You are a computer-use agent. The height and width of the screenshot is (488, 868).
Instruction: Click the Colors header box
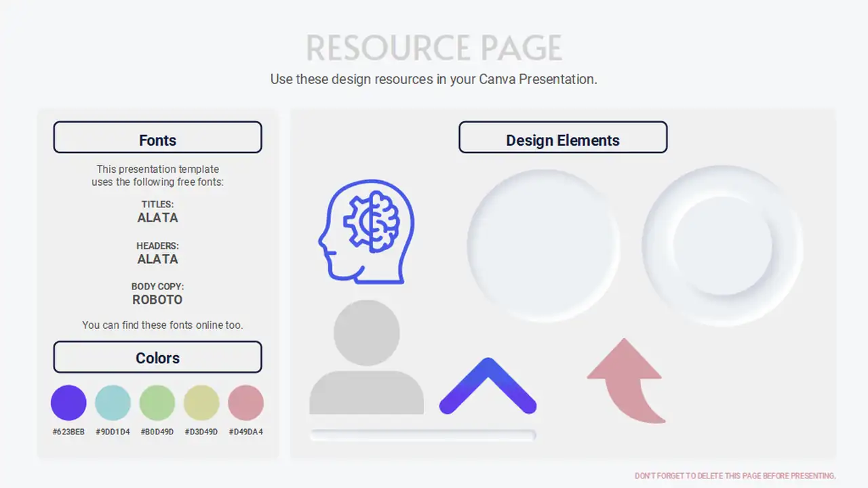(157, 357)
